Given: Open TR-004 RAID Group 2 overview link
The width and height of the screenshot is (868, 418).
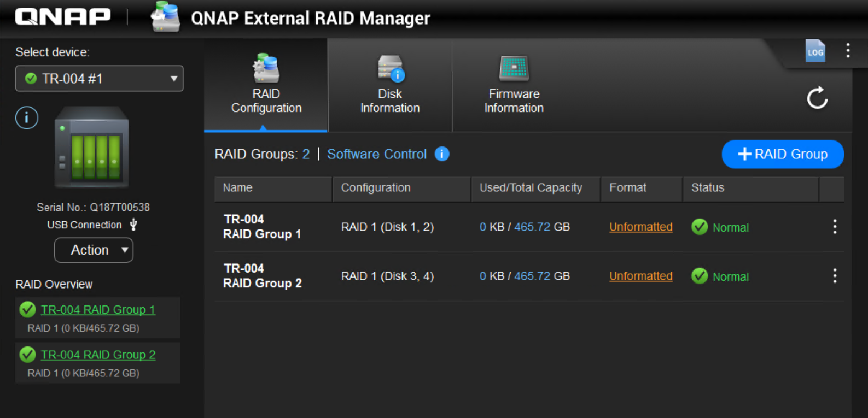Looking at the screenshot, I should [98, 355].
